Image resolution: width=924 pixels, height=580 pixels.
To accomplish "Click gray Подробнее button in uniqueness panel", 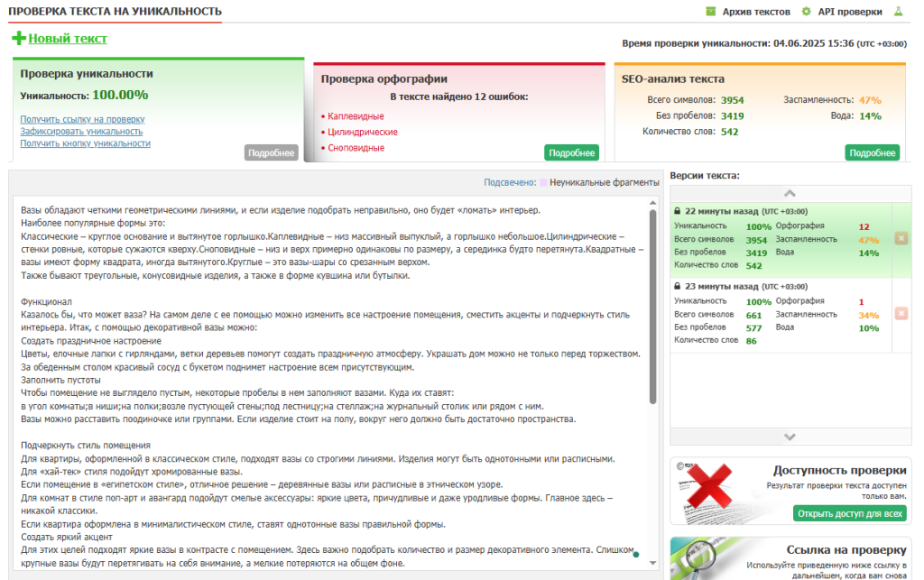I will 271,152.
